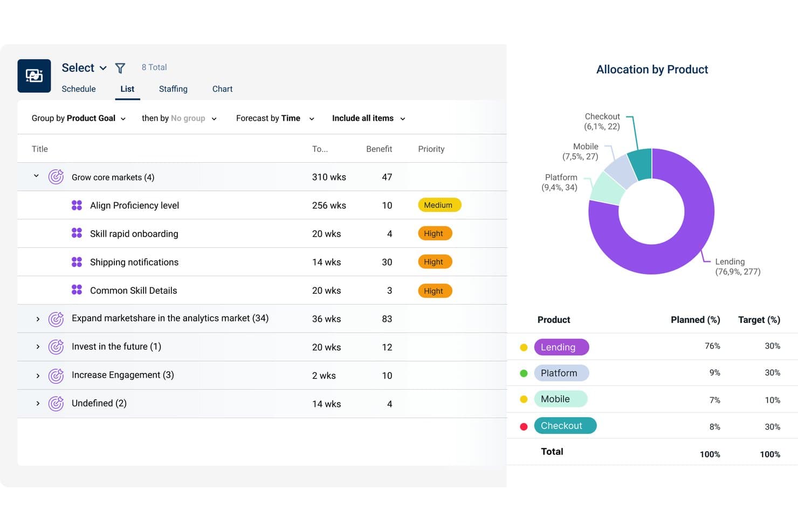Click the goal icon beside Invest in the future

[x=56, y=347]
